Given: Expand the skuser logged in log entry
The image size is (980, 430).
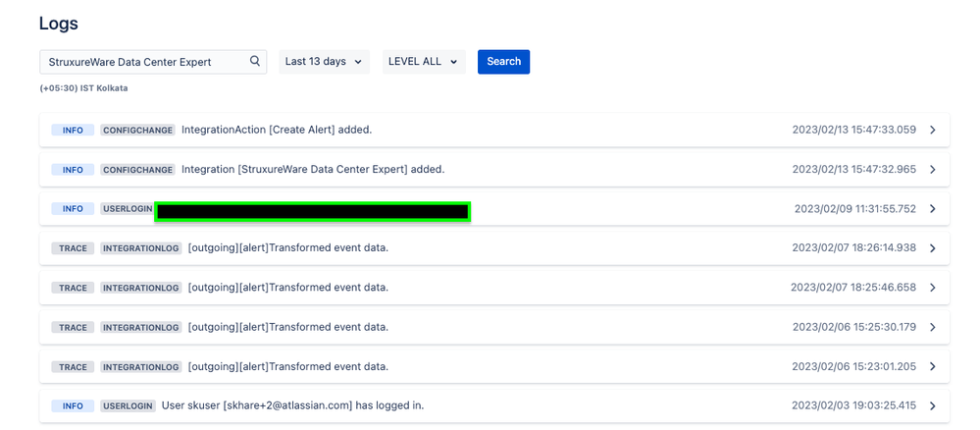Looking at the screenshot, I should click(933, 406).
